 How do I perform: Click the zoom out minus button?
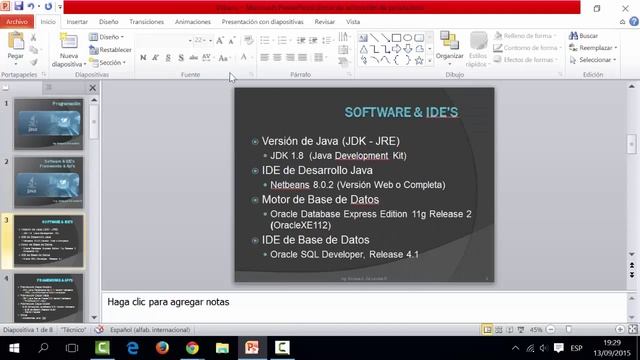point(551,329)
